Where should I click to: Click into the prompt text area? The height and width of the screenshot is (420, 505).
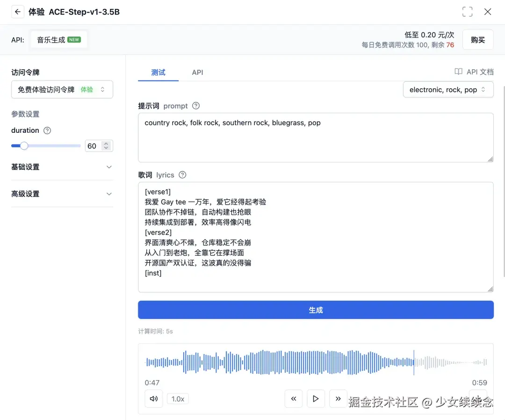pyautogui.click(x=316, y=138)
